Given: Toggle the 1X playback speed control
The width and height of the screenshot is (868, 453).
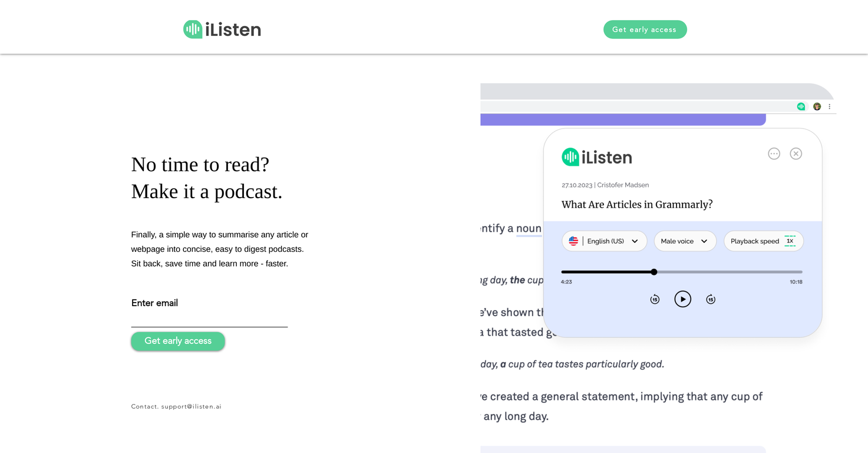Looking at the screenshot, I should [x=790, y=241].
